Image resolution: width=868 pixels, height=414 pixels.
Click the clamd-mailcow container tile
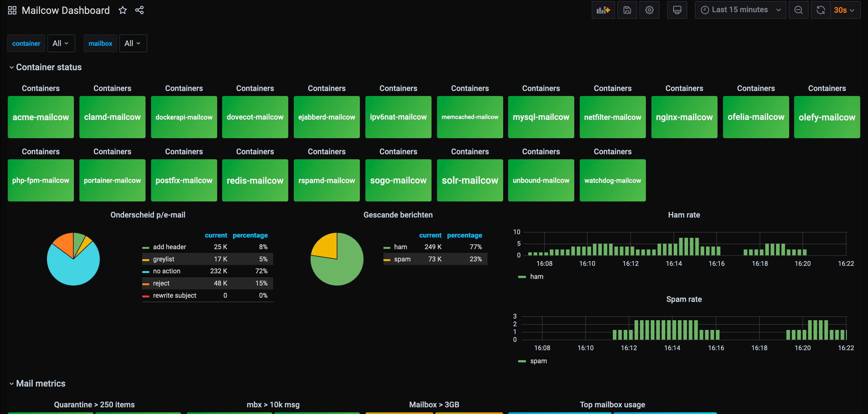click(112, 117)
